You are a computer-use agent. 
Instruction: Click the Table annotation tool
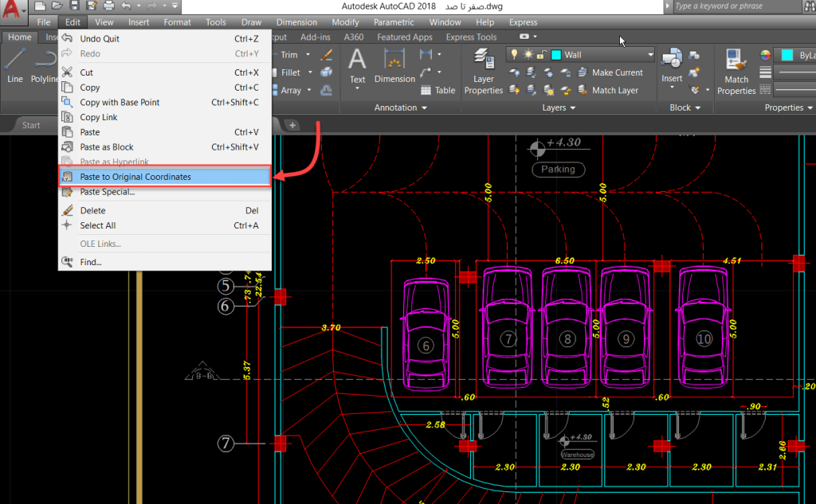point(438,91)
